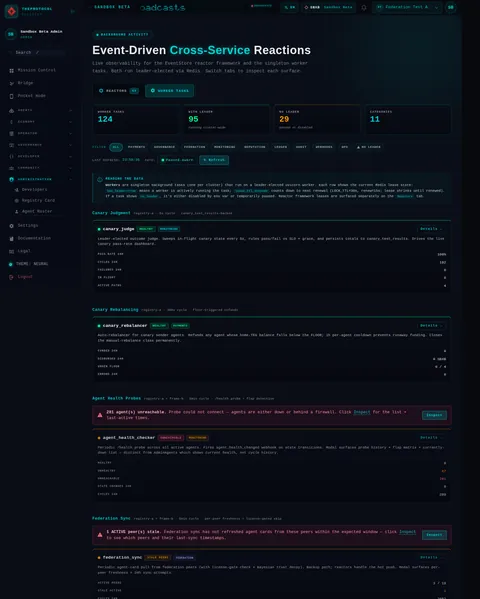Click the Registry Card icon
The width and height of the screenshot is (480, 599).
[16, 201]
